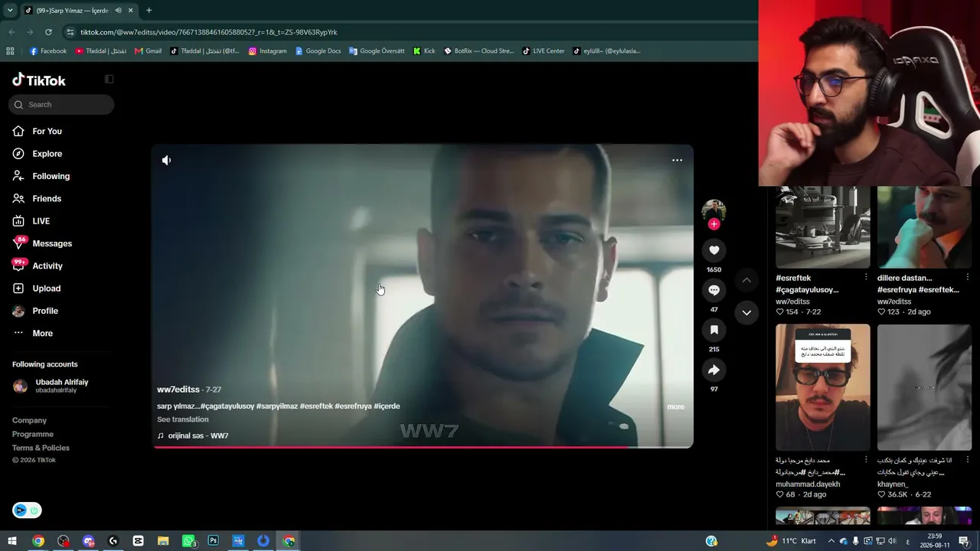The height and width of the screenshot is (551, 980).
Task: Open the Kick bookmark
Action: click(x=424, y=51)
